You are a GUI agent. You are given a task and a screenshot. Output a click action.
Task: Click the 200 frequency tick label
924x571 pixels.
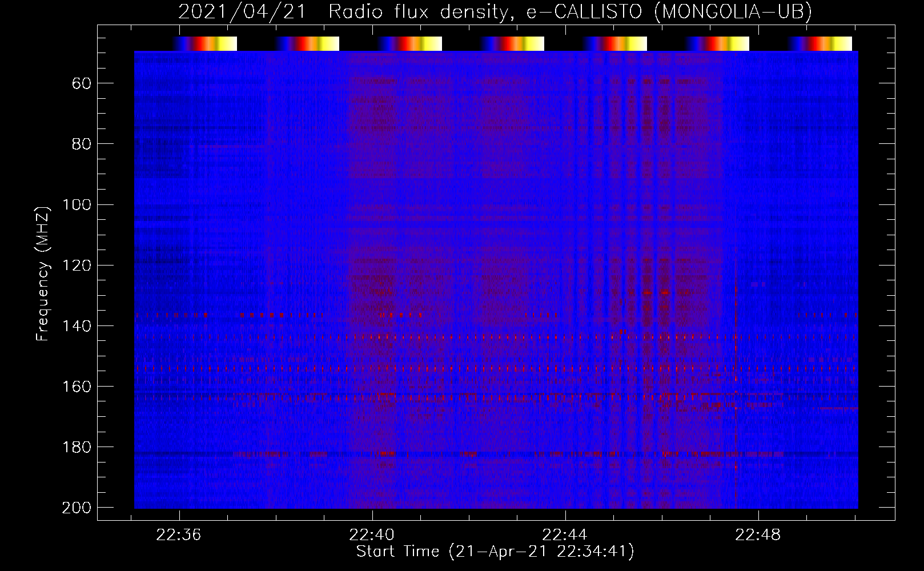click(77, 508)
